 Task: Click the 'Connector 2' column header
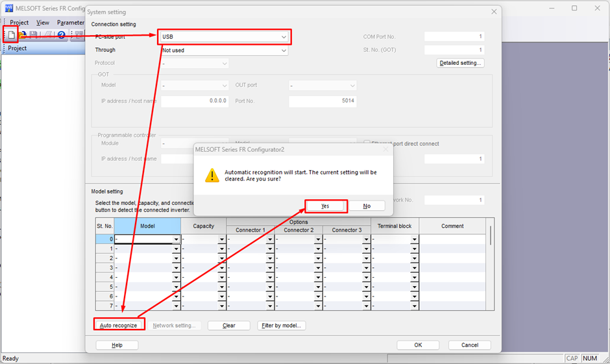pos(299,230)
